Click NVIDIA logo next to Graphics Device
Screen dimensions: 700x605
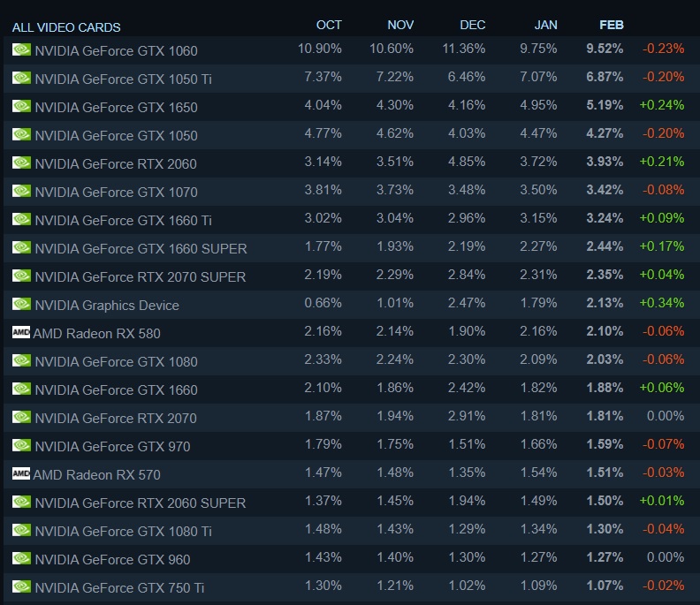[x=21, y=304]
